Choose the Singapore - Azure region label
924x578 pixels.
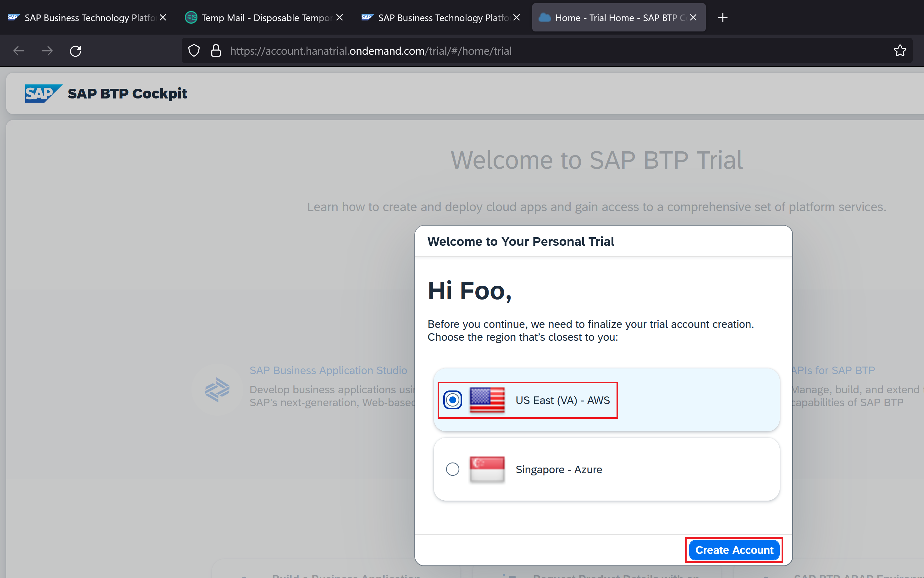tap(558, 469)
